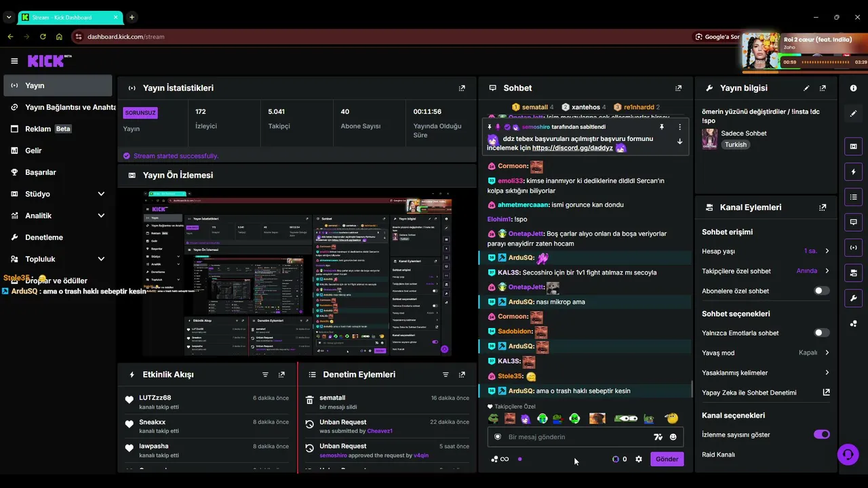Expand the pinned message with the down arrow
The height and width of the screenshot is (488, 868).
coord(679,142)
